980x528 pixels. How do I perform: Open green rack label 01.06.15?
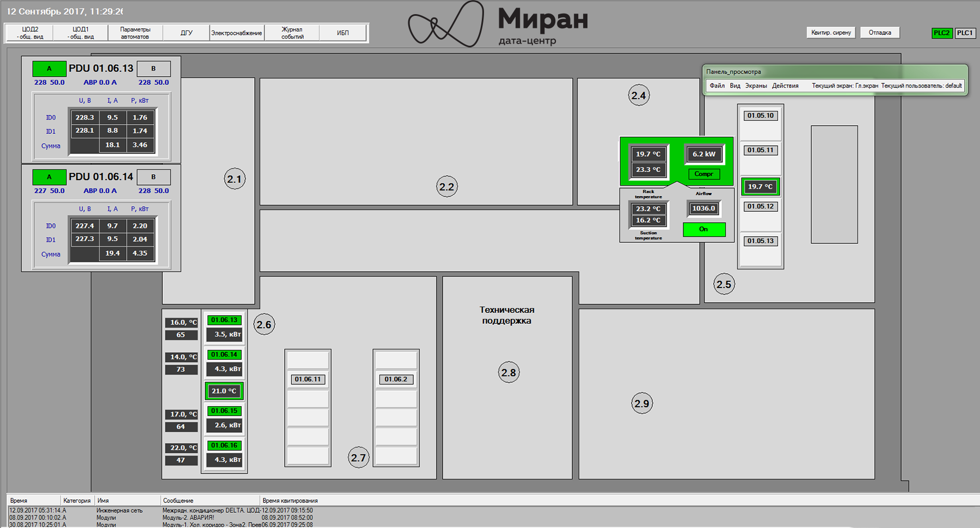[224, 411]
